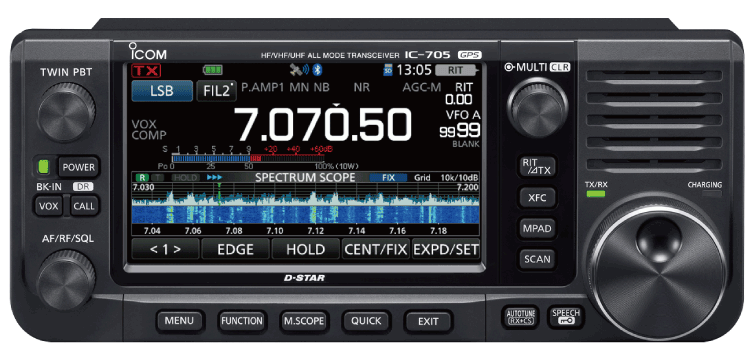Tap the blue FIX scope mode label
The width and height of the screenshot is (753, 364).
click(388, 178)
